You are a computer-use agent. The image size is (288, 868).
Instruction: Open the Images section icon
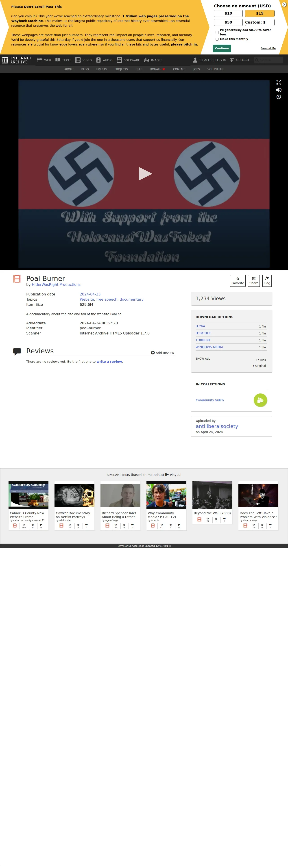click(x=147, y=60)
